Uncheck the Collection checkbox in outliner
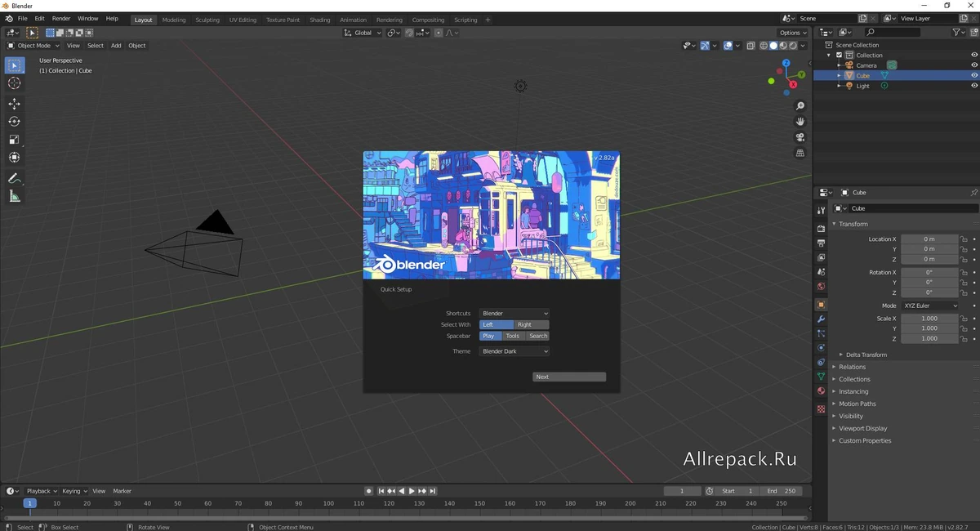This screenshot has height=531, width=980. 839,55
